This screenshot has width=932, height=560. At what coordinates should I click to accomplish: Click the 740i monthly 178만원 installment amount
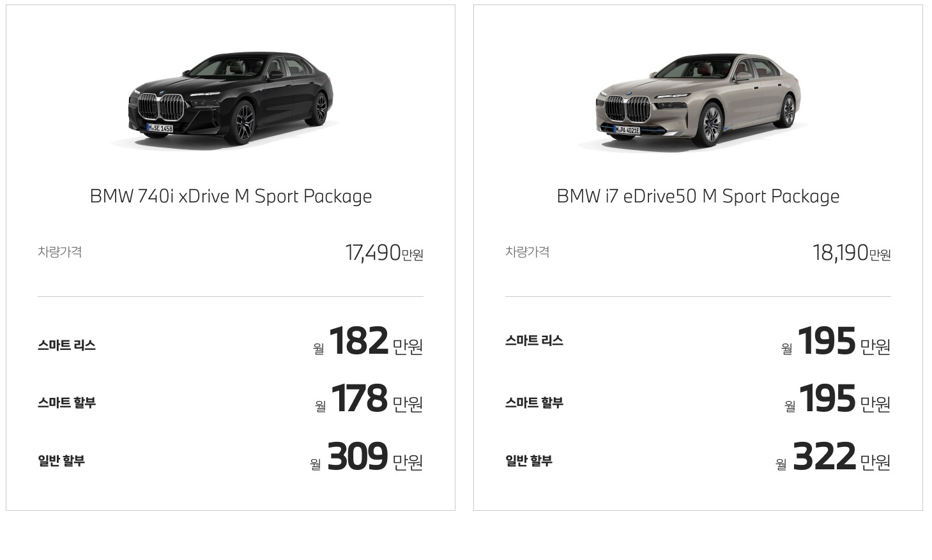coord(369,399)
